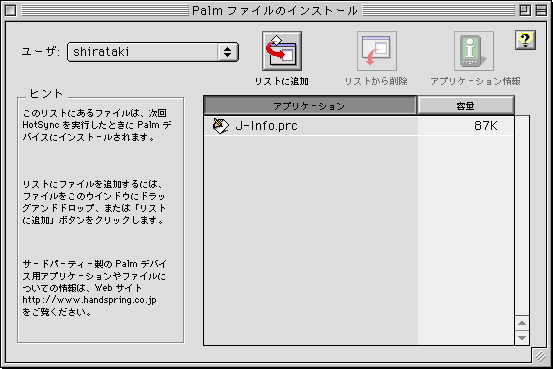
Task: Select the J-Info.prc file icon
Action: [x=221, y=126]
